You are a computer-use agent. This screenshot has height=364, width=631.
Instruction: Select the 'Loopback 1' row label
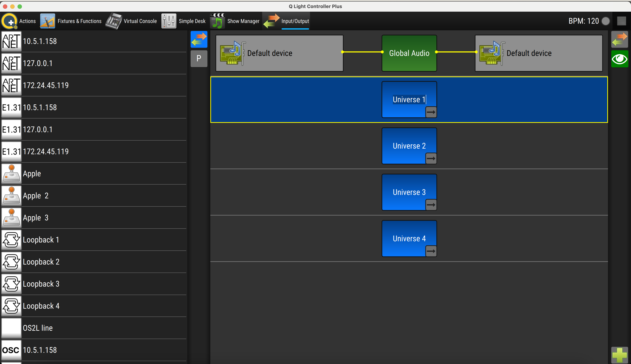point(41,240)
